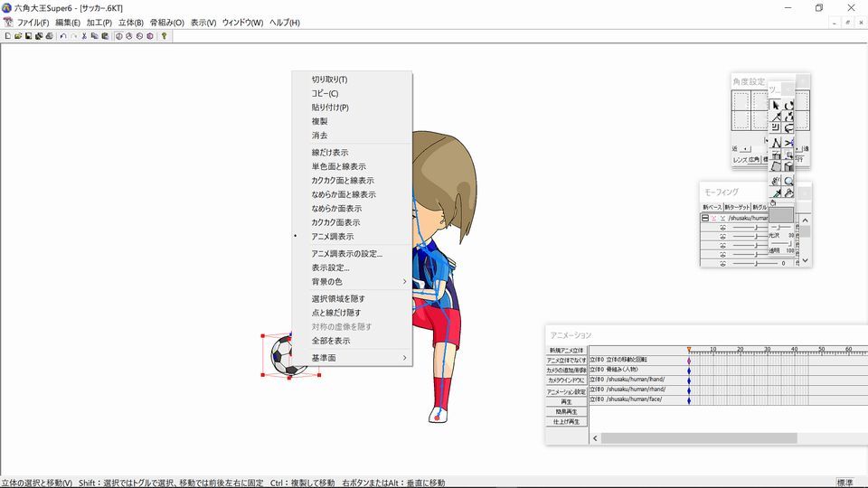This screenshot has height=488, width=868.
Task: Select the lasso tool in tool palette
Action: coord(788,128)
